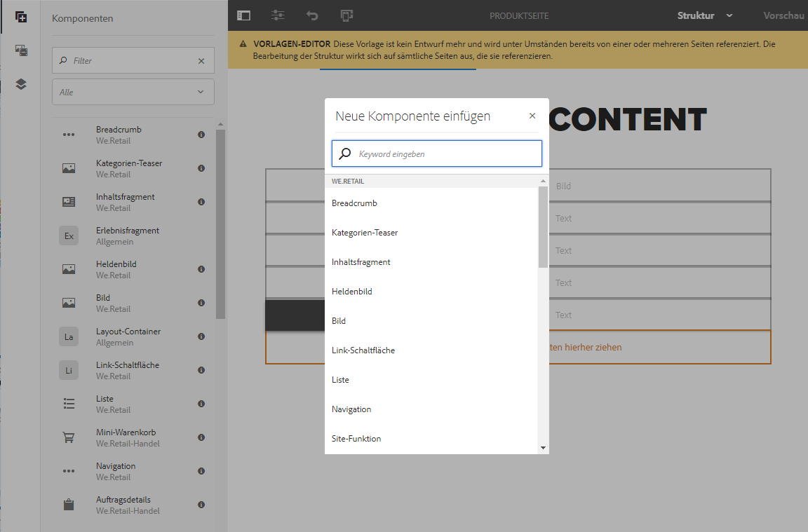Image resolution: width=808 pixels, height=532 pixels.
Task: Click the Undo arrow icon
Action: 312,15
